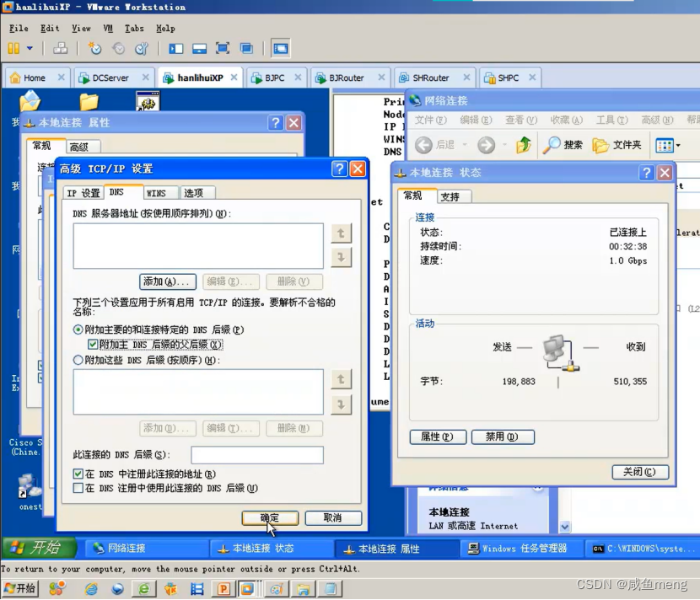Screen dimensions: 700x600
Task: Open the VMware File menu
Action: [19, 28]
